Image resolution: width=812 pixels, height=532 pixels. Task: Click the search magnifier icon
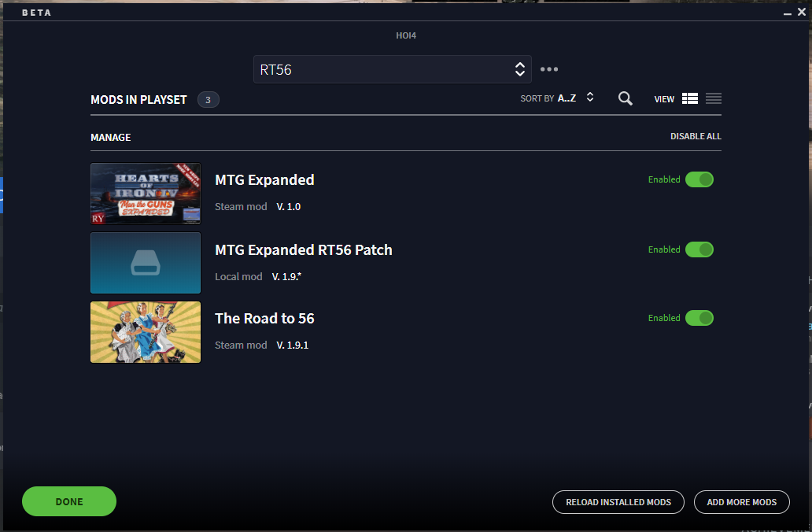pyautogui.click(x=626, y=99)
